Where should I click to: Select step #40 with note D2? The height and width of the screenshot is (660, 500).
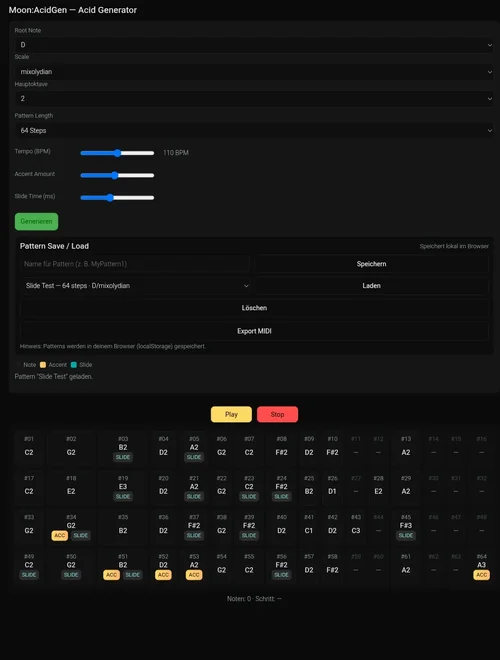pyautogui.click(x=282, y=527)
